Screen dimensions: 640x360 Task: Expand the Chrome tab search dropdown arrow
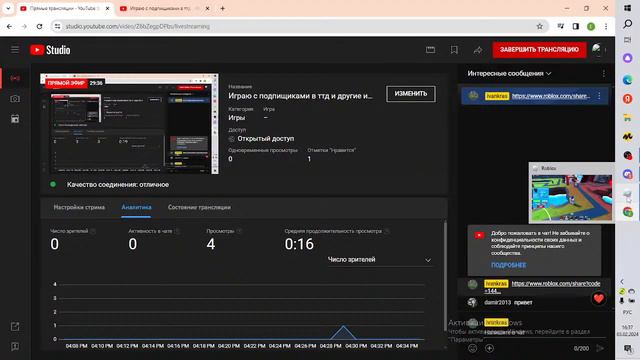point(8,8)
